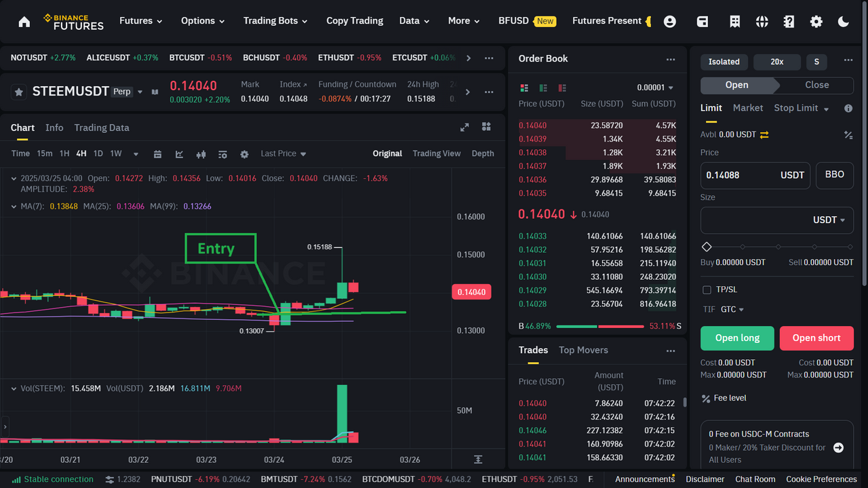Open the wallet icon in header
The image size is (868, 488).
(x=703, y=22)
